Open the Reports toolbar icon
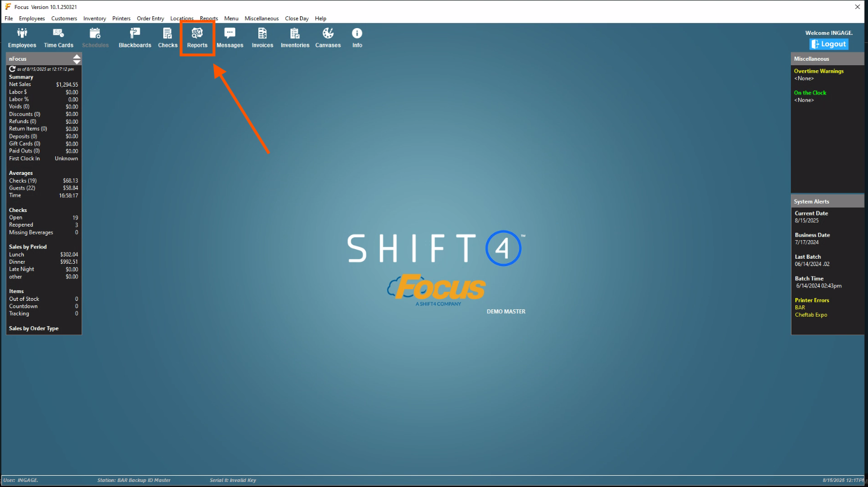 coord(197,38)
